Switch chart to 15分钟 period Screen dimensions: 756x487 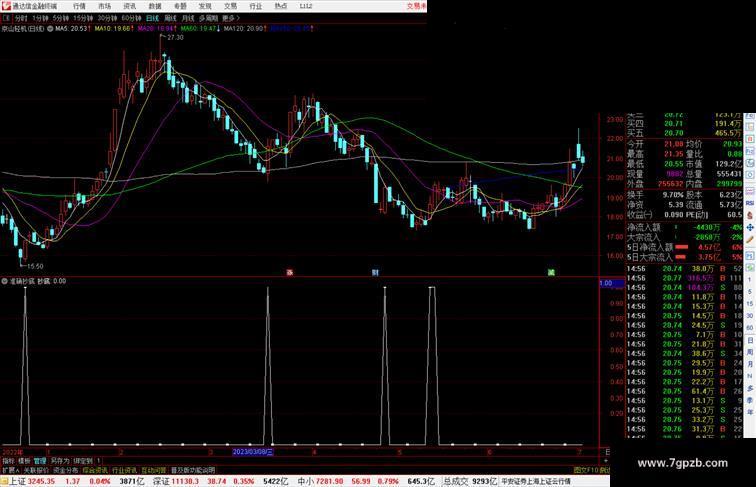coord(83,18)
